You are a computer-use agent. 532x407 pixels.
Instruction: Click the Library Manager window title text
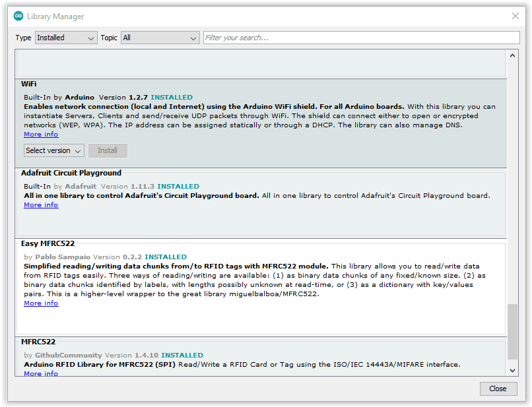click(55, 16)
